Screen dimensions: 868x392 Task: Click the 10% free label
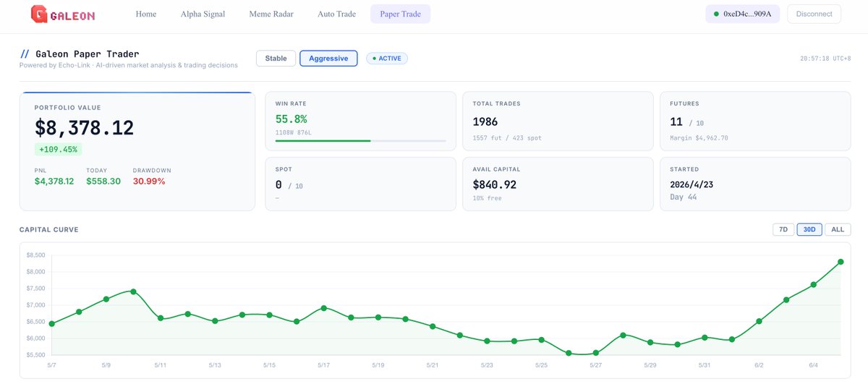click(488, 197)
